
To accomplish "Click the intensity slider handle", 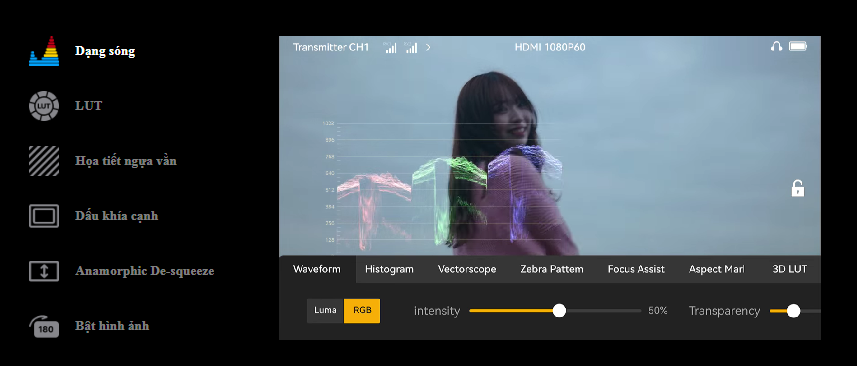I will (x=559, y=311).
